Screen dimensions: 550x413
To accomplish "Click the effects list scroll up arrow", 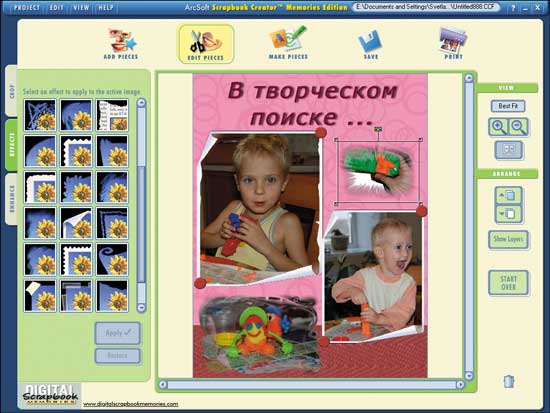I will (x=141, y=103).
